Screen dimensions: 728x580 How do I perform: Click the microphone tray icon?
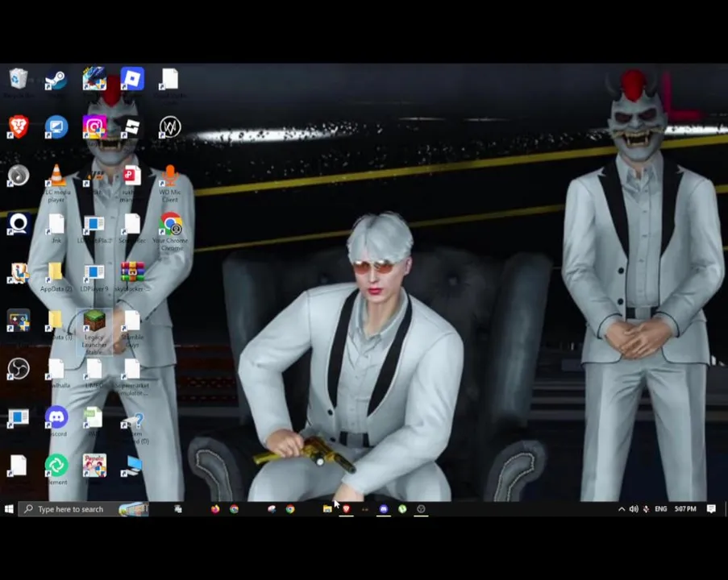pyautogui.click(x=646, y=509)
